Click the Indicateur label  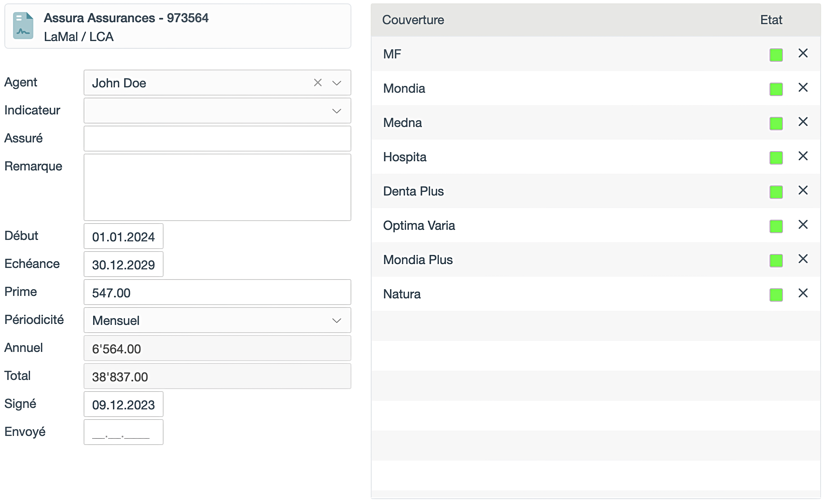click(32, 110)
